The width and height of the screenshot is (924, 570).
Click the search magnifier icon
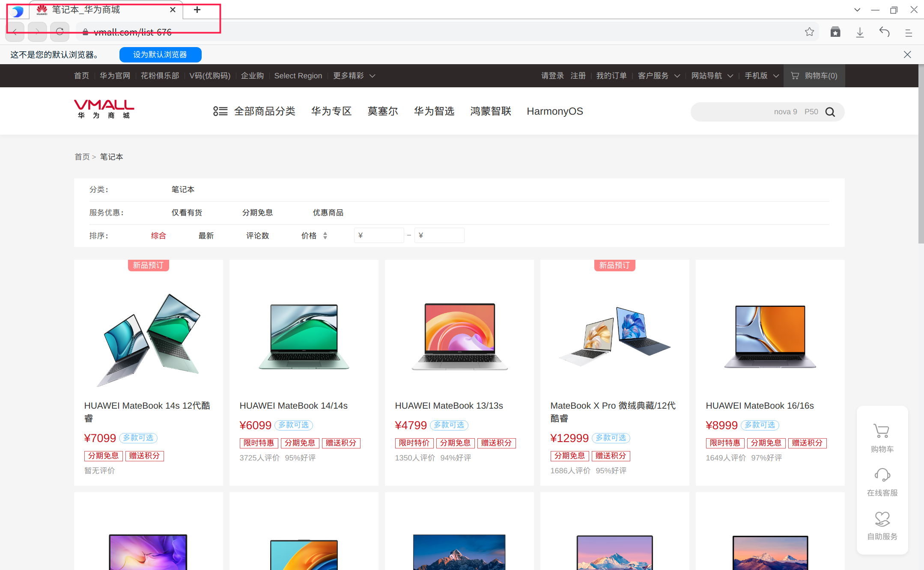tap(830, 112)
